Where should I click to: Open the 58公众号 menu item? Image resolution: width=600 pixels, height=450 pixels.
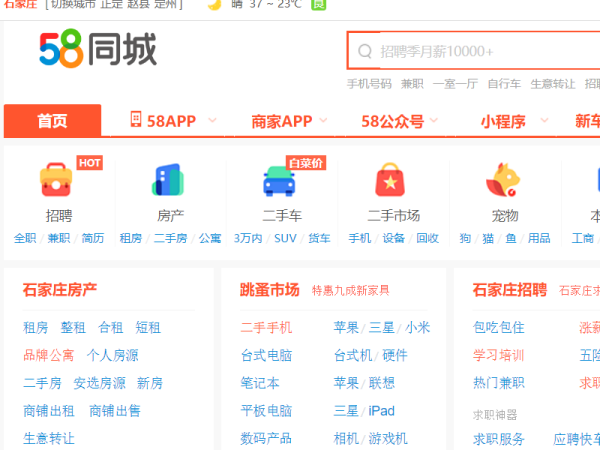pyautogui.click(x=393, y=121)
